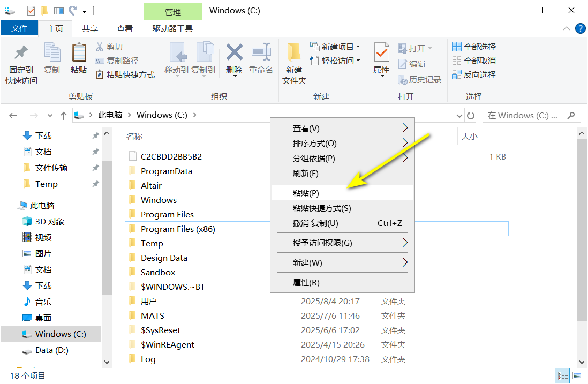This screenshot has width=588, height=384.
Task: Choose Refresh (刷新(E)) from context menu
Action: (342, 174)
